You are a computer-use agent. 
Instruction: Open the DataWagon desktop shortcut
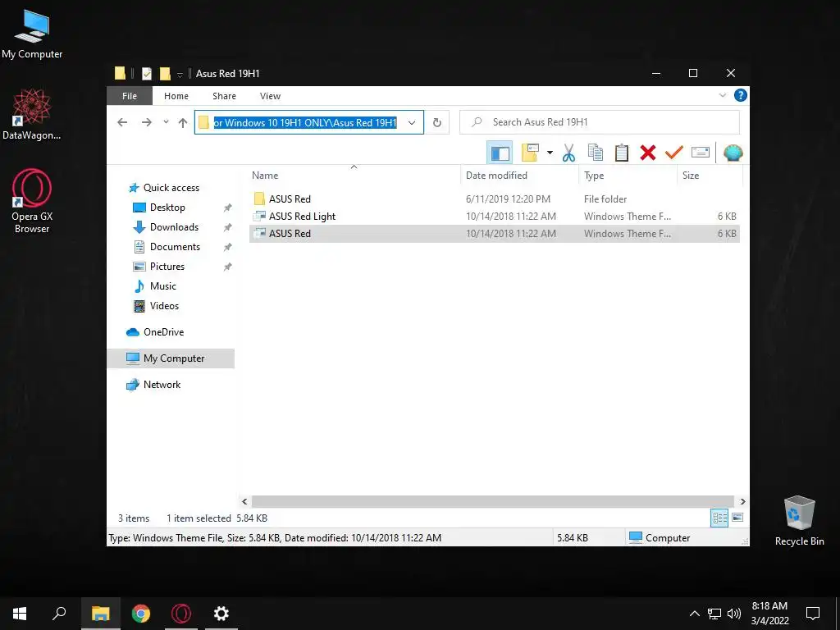(32, 115)
